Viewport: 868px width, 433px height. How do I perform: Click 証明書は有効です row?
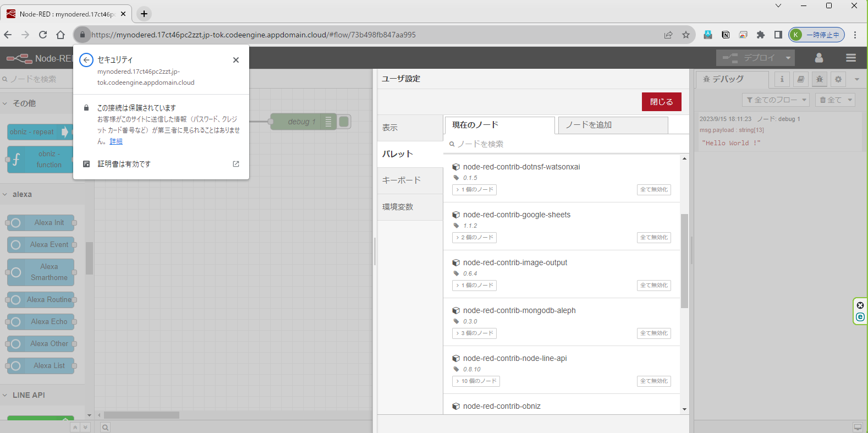[161, 164]
